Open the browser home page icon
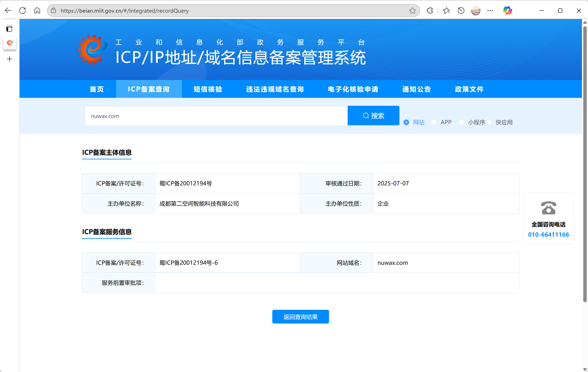 coord(37,11)
